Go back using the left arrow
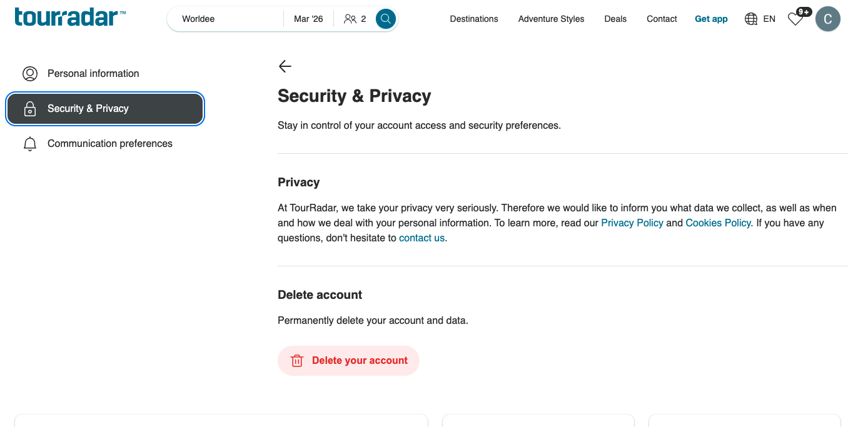 pyautogui.click(x=285, y=66)
